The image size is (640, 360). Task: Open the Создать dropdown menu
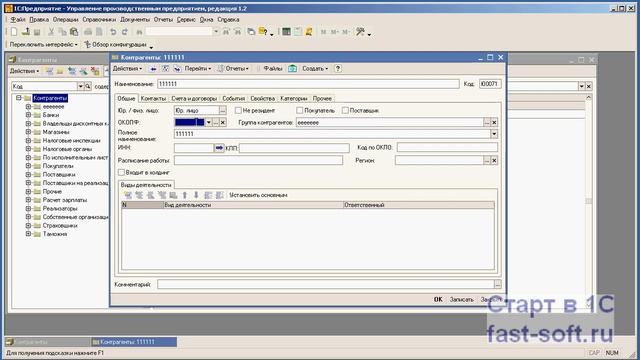pos(315,69)
